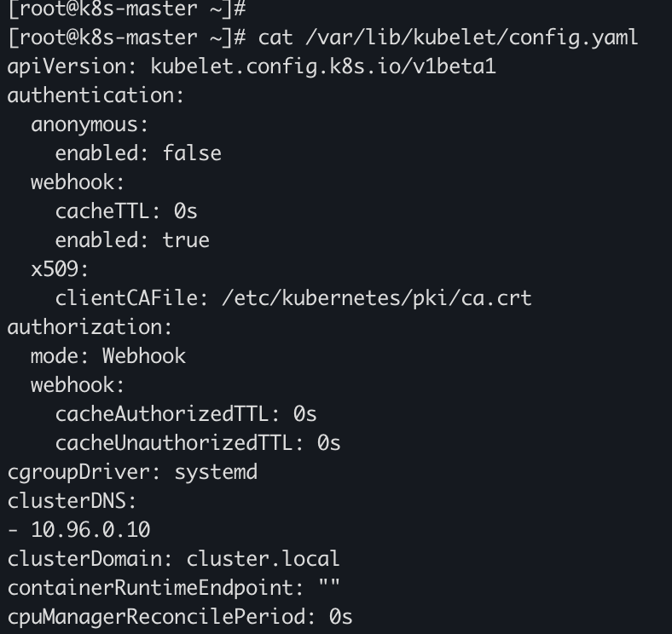The height and width of the screenshot is (634, 672).
Task: Click the value false after enabled
Action: [192, 153]
